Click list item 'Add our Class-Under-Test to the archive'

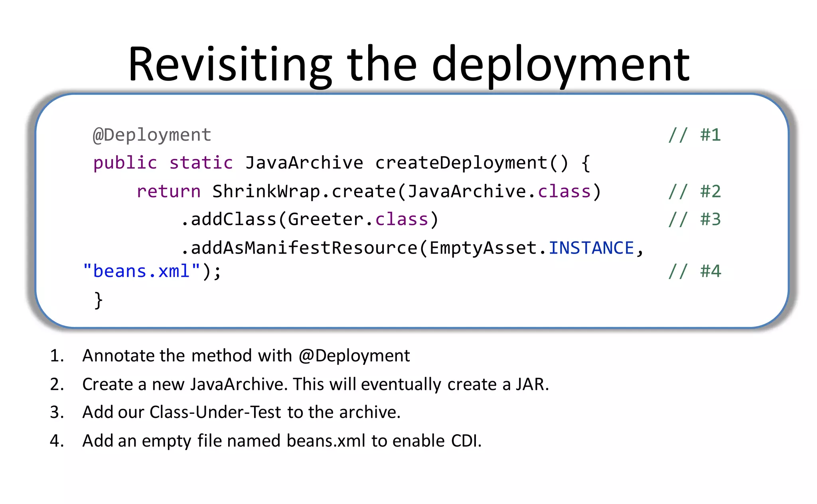(x=241, y=412)
